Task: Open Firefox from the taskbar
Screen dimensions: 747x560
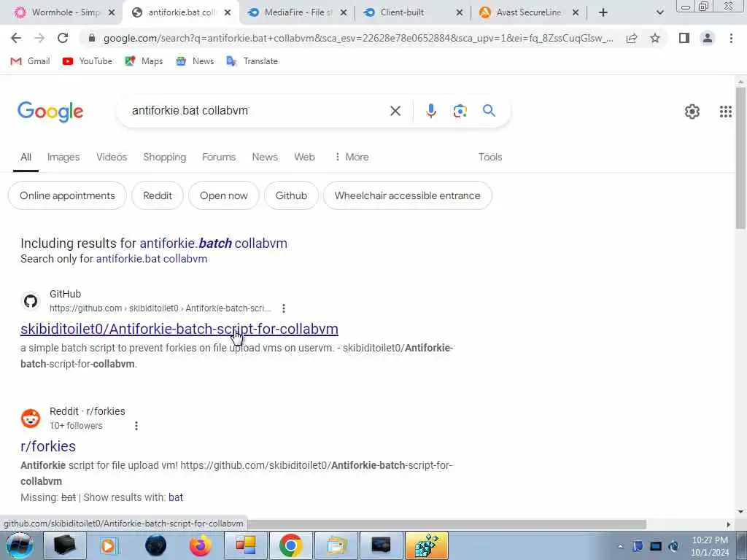Action: pos(201,545)
